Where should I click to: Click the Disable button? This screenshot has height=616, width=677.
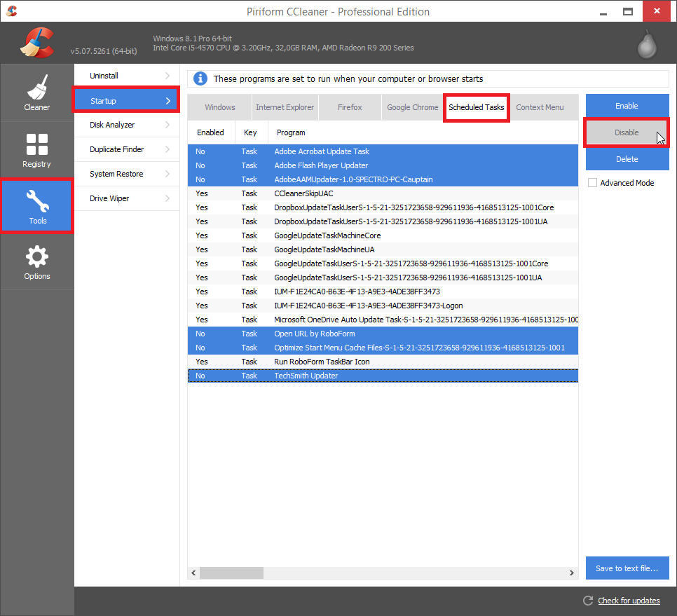click(627, 132)
